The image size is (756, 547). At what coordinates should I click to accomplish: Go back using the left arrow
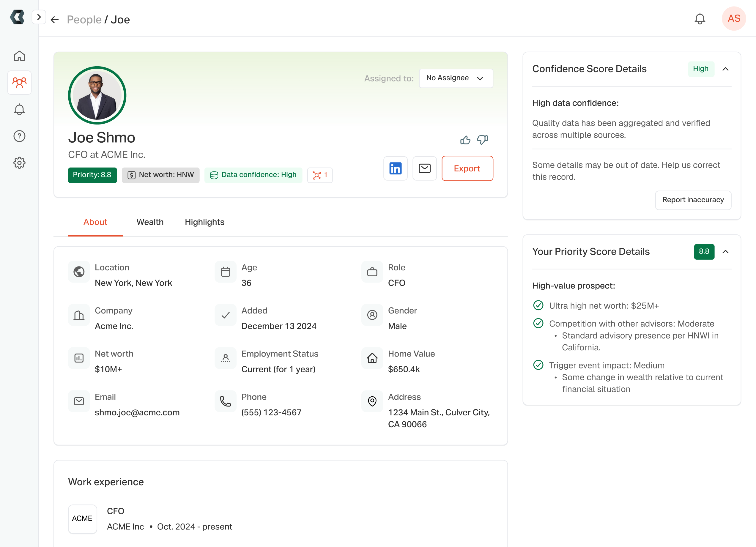click(55, 20)
